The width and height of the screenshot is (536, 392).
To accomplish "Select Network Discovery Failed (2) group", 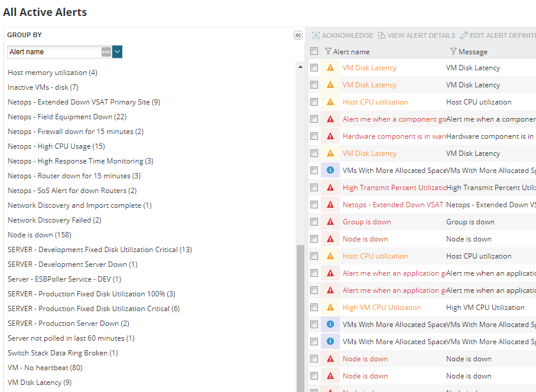I will 55,220.
